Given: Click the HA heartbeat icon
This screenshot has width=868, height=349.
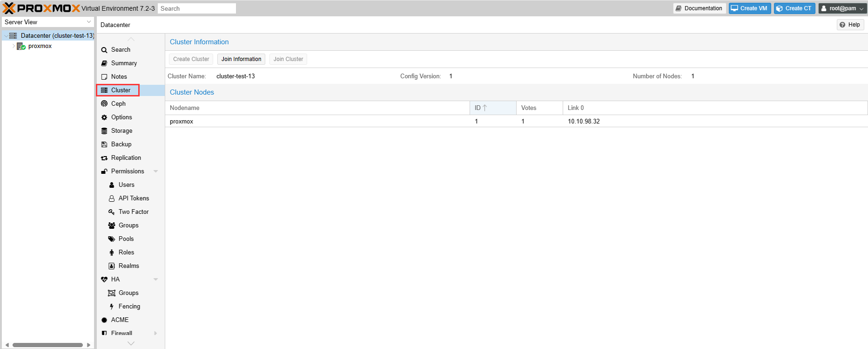Looking at the screenshot, I should tap(104, 280).
